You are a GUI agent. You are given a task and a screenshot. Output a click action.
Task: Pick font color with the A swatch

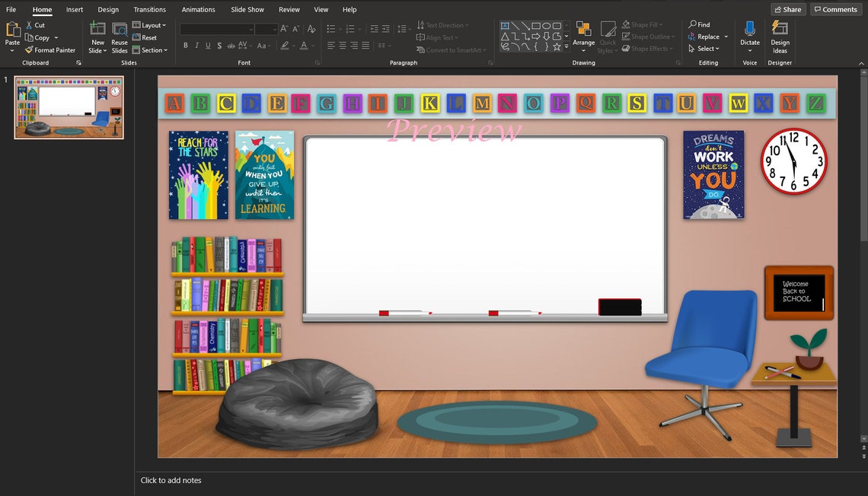[x=304, y=46]
